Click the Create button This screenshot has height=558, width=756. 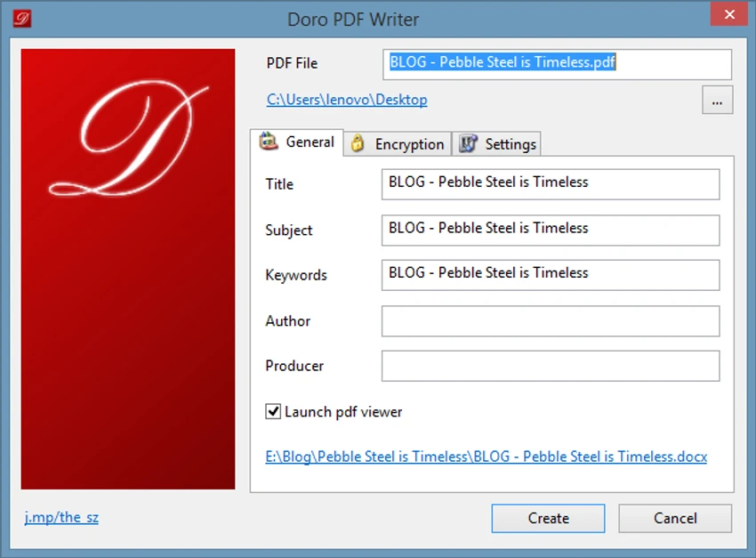point(548,519)
